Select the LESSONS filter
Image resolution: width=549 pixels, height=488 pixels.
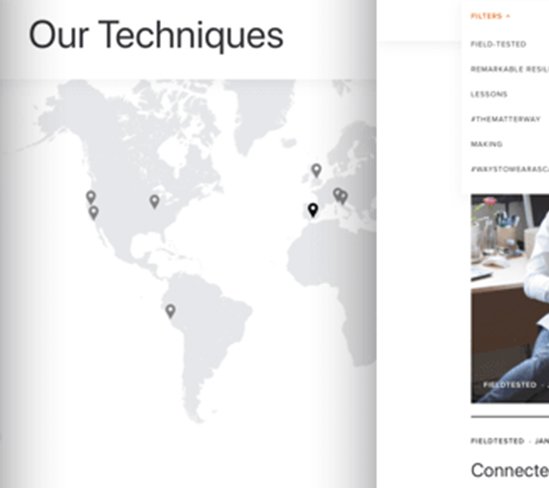click(489, 94)
